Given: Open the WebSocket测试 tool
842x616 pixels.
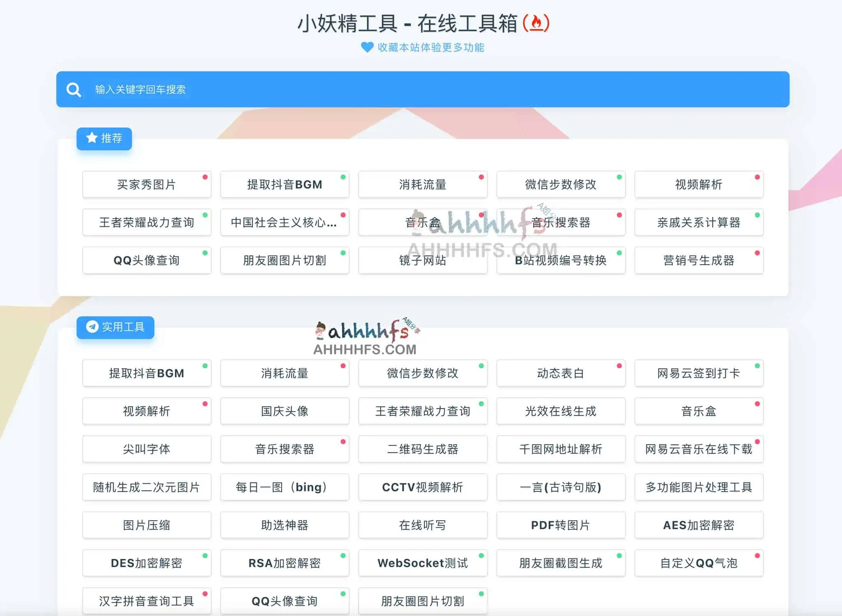Looking at the screenshot, I should tap(423, 563).
